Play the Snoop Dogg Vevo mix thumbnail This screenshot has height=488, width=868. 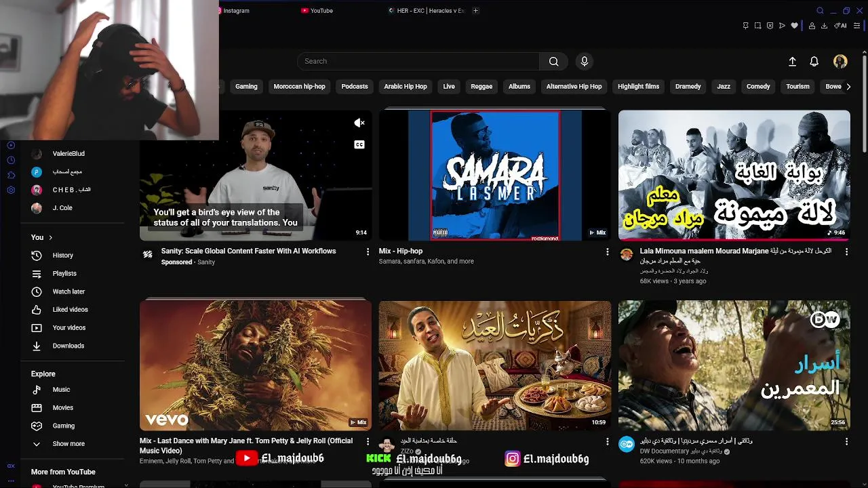(256, 365)
